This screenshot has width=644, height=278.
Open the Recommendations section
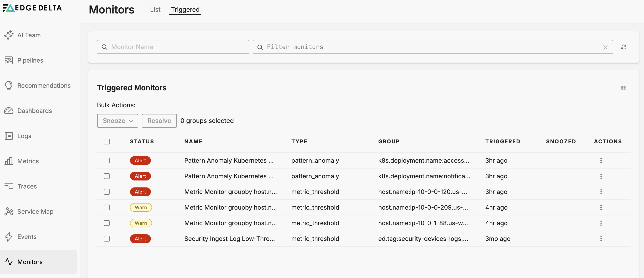point(44,85)
